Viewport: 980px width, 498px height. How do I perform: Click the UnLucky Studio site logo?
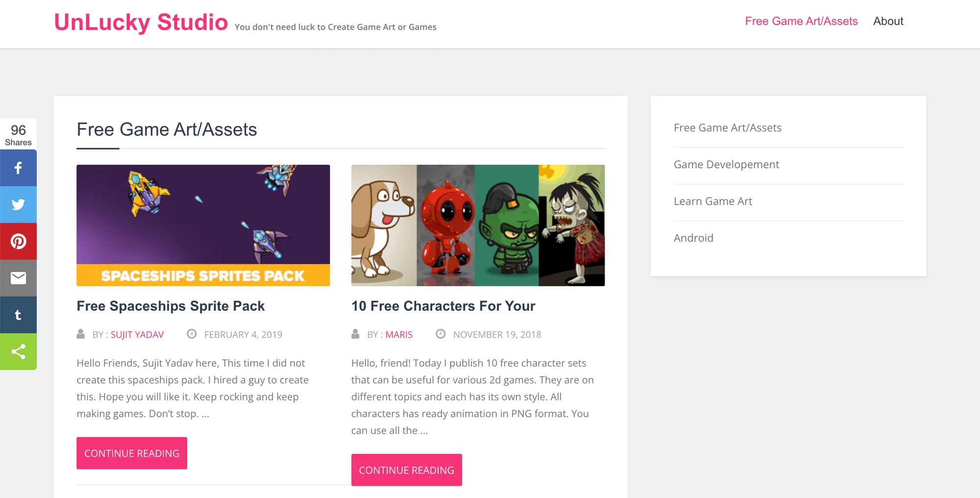point(141,23)
